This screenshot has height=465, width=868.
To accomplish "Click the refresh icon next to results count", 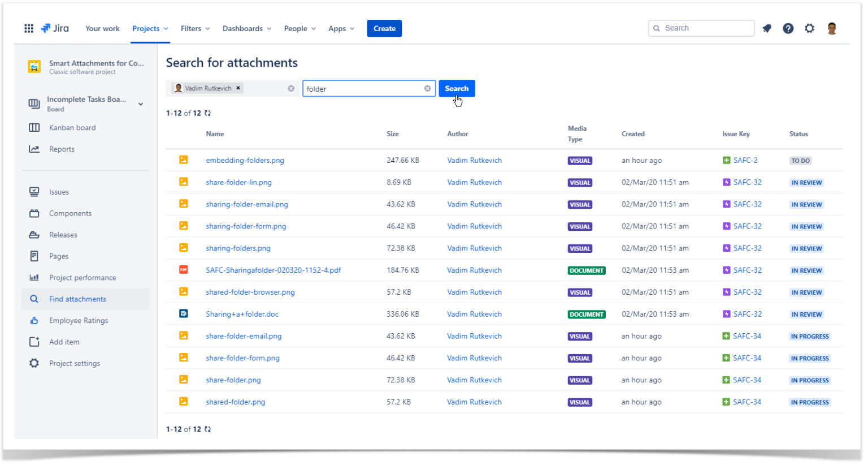I will pos(207,113).
